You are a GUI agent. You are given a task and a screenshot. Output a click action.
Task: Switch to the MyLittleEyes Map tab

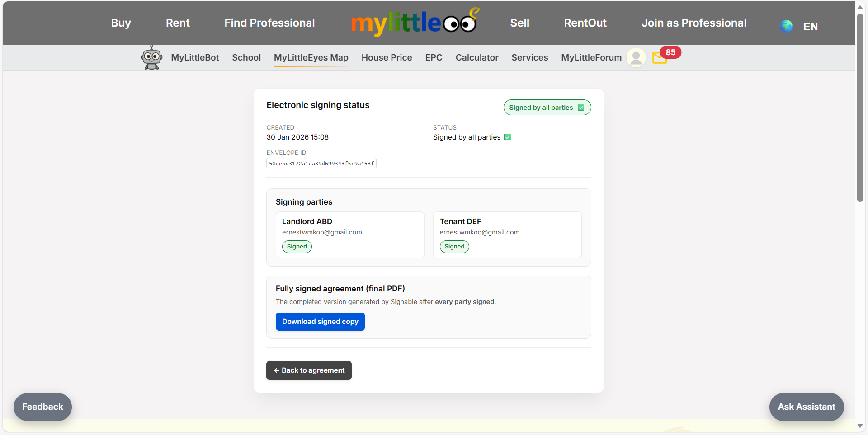311,57
